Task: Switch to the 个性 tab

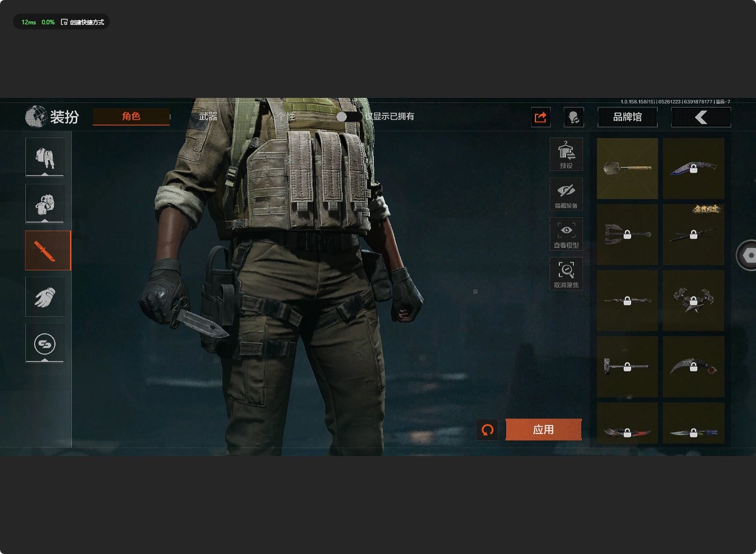Action: [286, 117]
